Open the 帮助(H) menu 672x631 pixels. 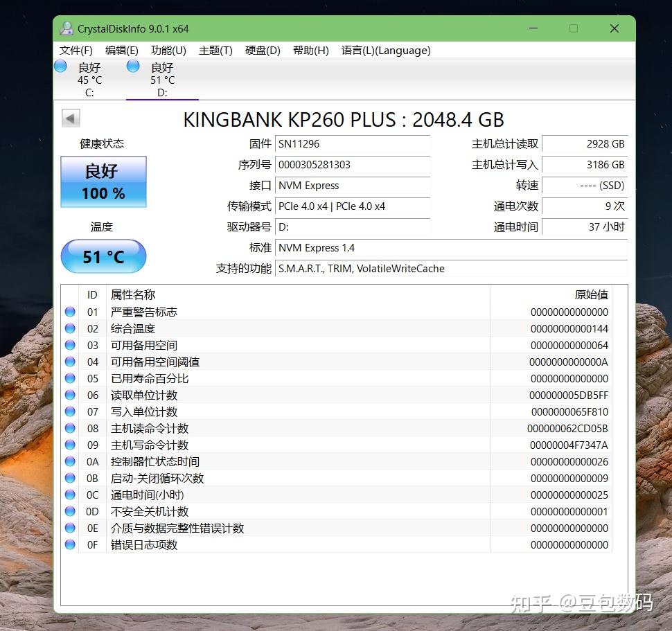click(x=310, y=50)
